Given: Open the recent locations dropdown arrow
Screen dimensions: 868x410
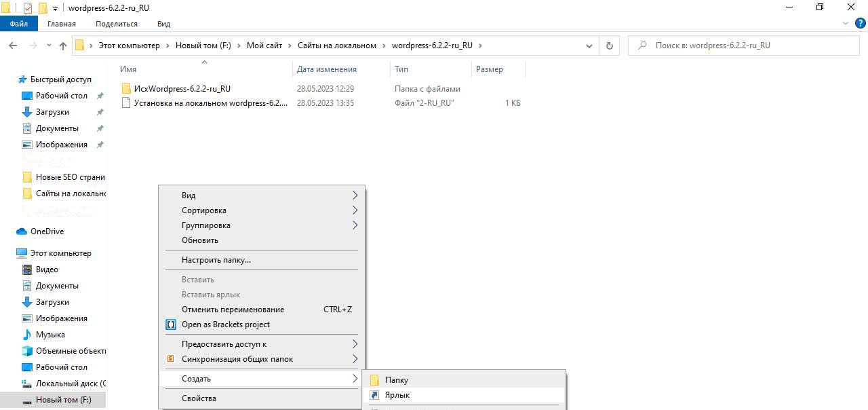Looking at the screenshot, I should point(49,45).
